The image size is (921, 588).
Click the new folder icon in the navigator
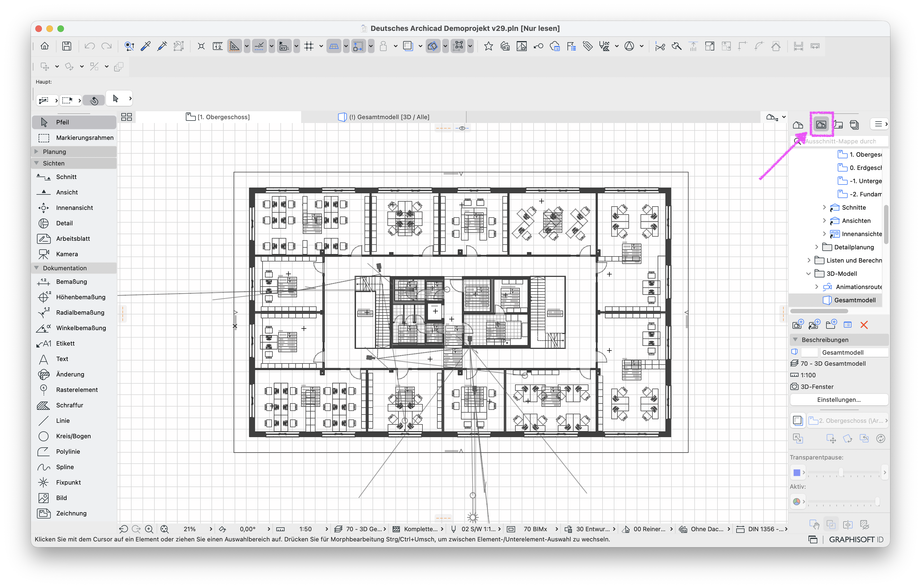[x=831, y=325]
